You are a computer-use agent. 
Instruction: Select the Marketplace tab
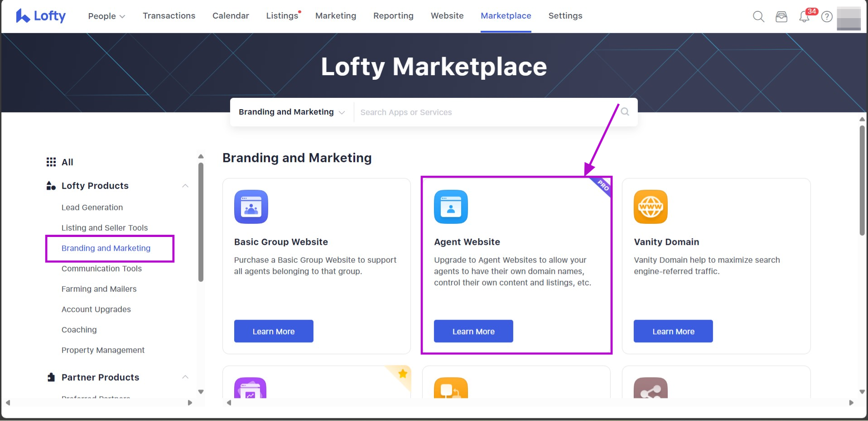click(506, 16)
